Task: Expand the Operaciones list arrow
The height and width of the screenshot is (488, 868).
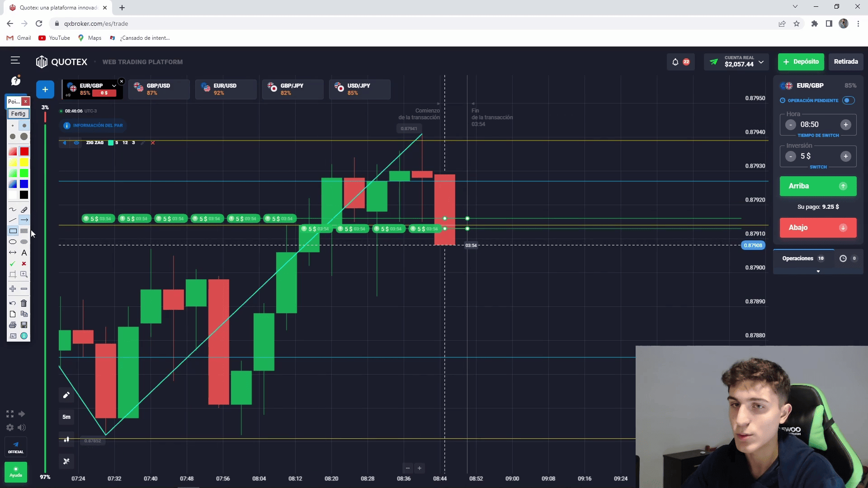Action: coord(818,271)
